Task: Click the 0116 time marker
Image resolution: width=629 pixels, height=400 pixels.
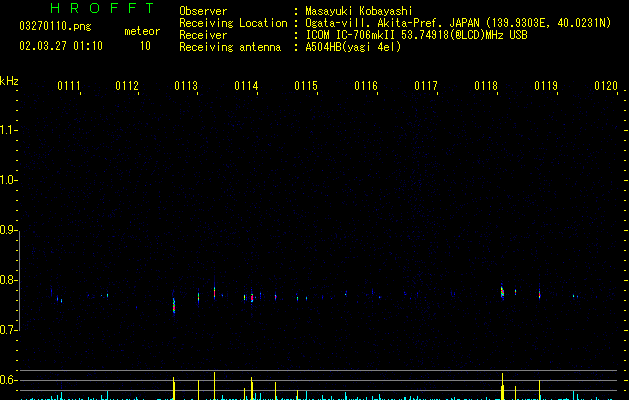Action: click(366, 86)
